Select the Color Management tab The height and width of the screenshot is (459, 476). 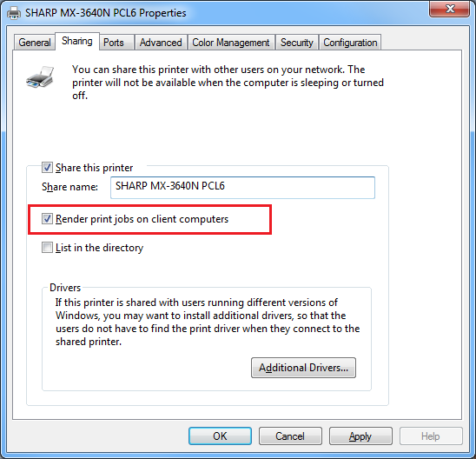[231, 43]
